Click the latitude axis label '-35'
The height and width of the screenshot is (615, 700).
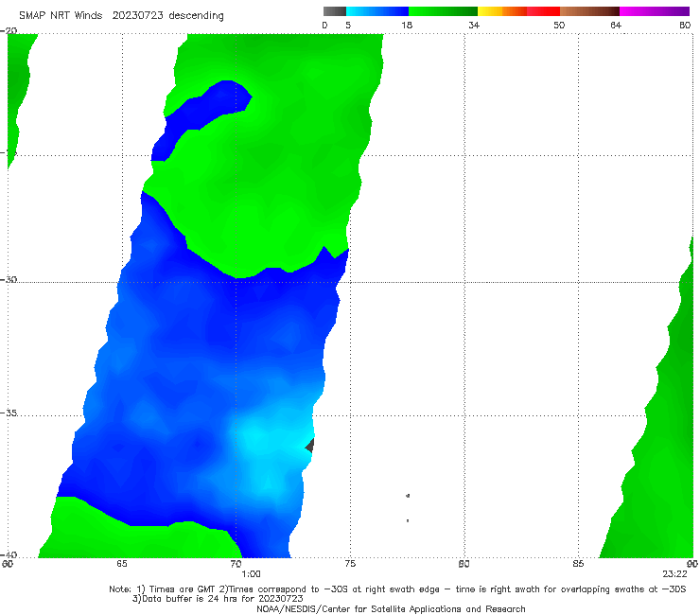[x=9, y=413]
